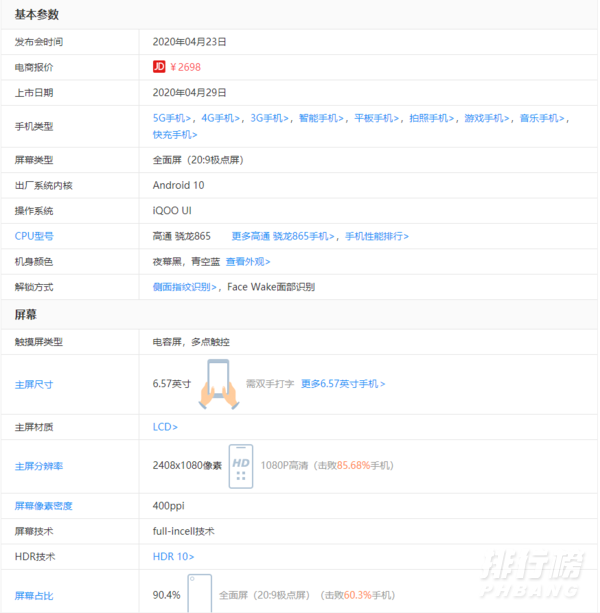
Task: Click the 85.68% percentage text
Action: coord(353,465)
